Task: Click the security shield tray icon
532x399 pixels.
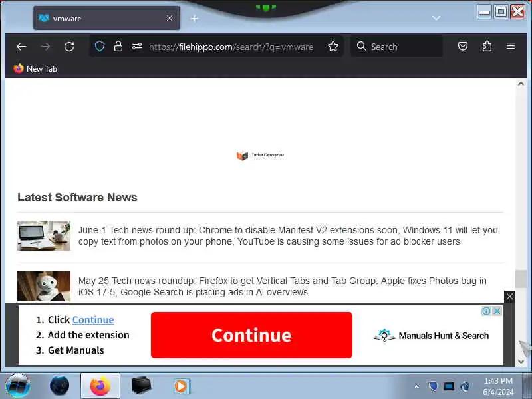Action: (432, 386)
